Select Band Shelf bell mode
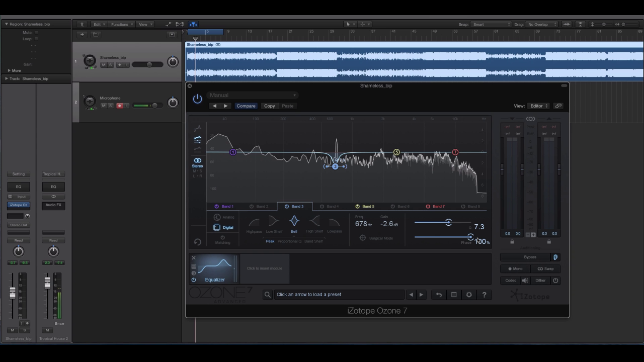The image size is (644, 362). (313, 241)
